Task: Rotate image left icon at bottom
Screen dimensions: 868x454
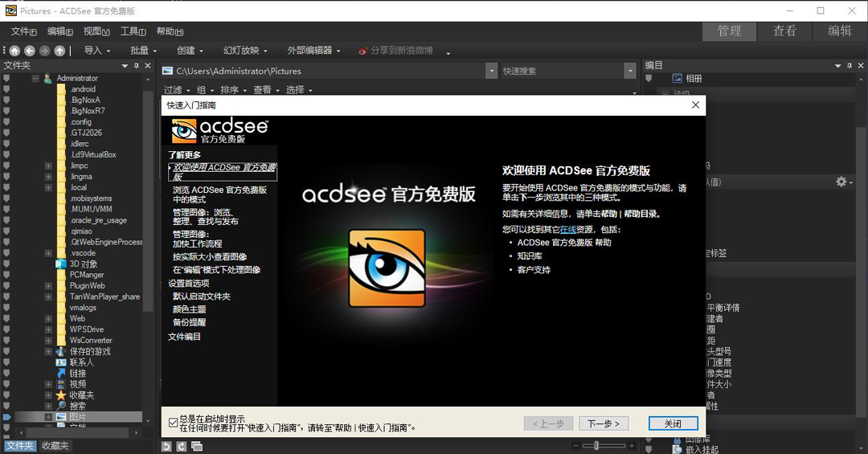Action: pos(166,446)
